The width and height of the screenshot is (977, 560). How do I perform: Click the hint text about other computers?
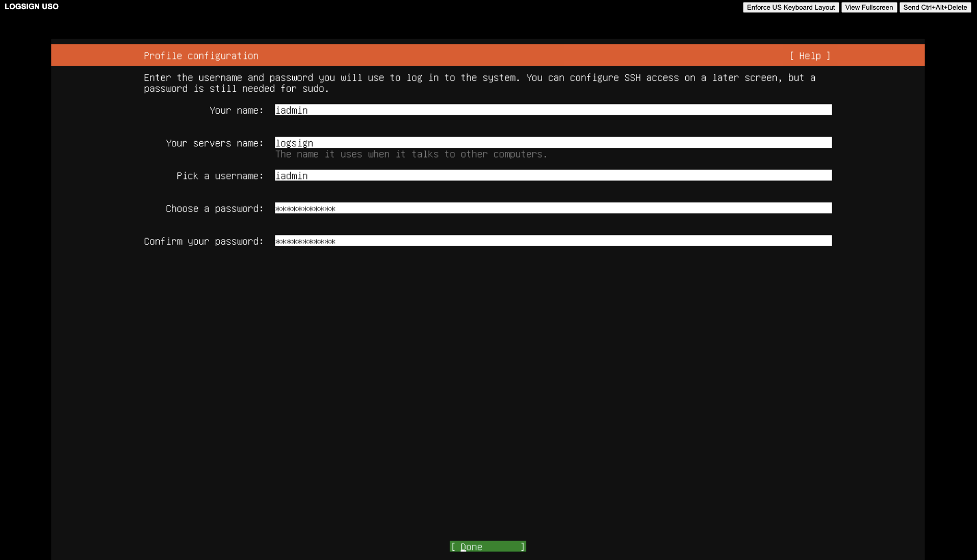click(x=411, y=154)
